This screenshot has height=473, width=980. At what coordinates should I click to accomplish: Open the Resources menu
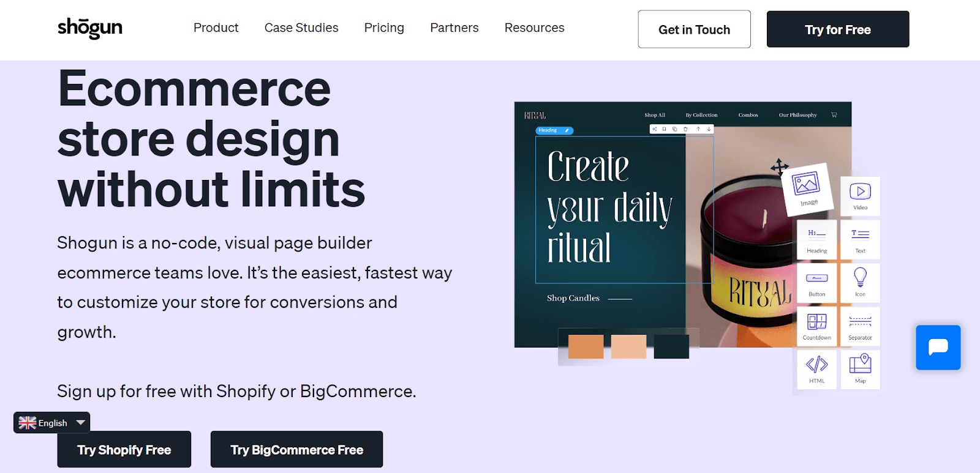click(x=534, y=28)
